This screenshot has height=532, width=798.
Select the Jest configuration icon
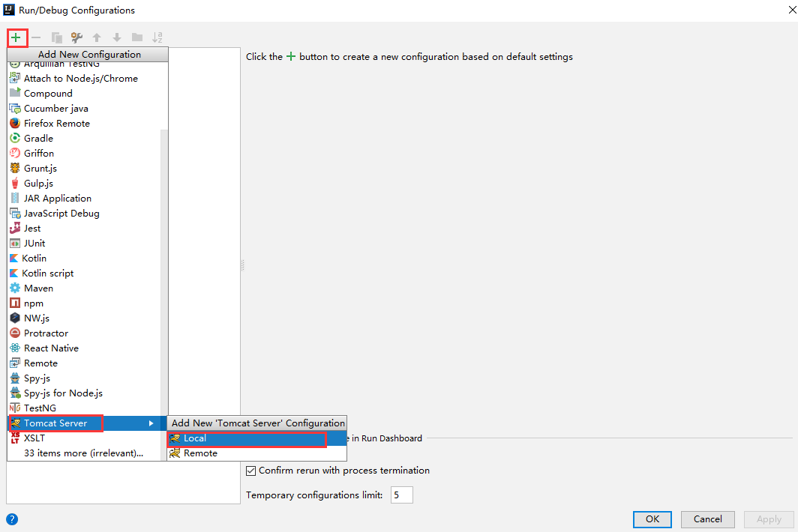(15, 229)
